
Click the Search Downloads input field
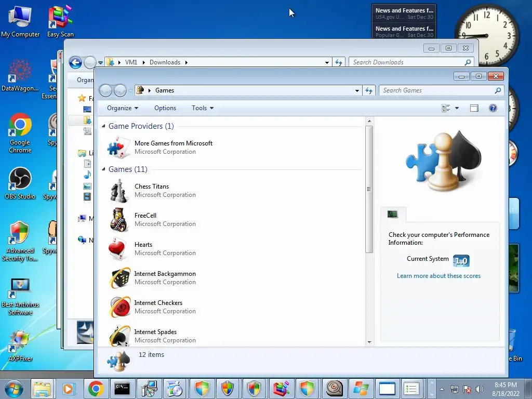[x=407, y=62]
